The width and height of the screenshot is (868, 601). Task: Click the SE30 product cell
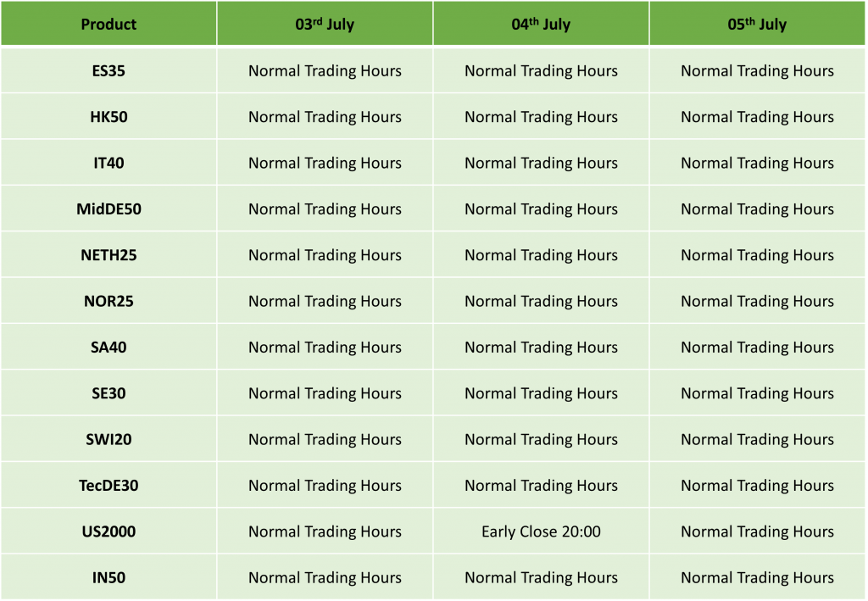click(108, 393)
